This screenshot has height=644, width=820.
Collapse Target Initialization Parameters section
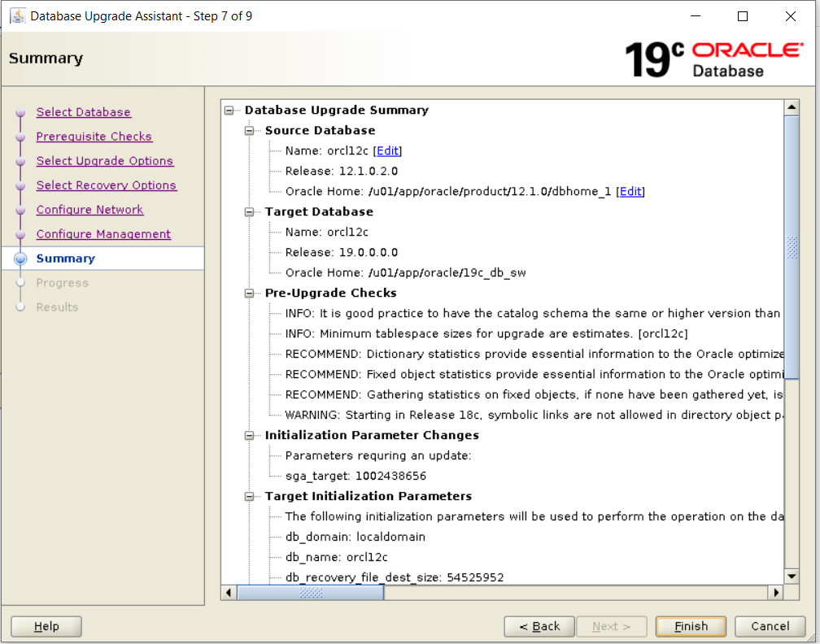tap(250, 497)
